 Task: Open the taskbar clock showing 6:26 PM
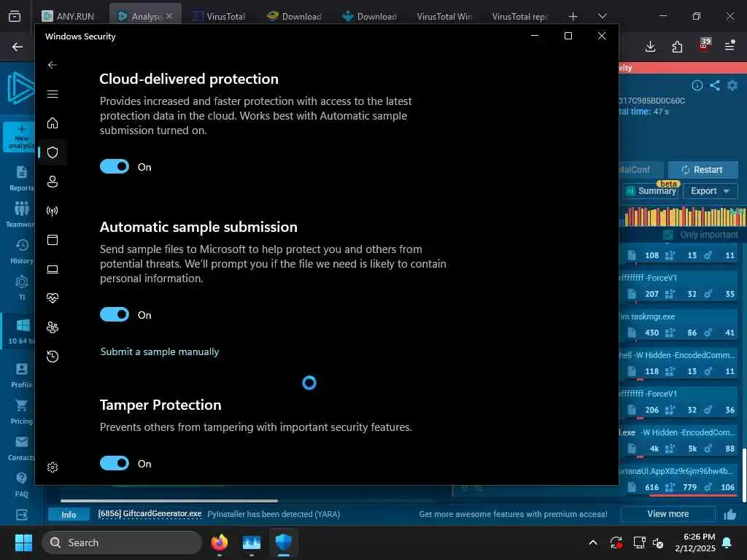click(x=695, y=542)
